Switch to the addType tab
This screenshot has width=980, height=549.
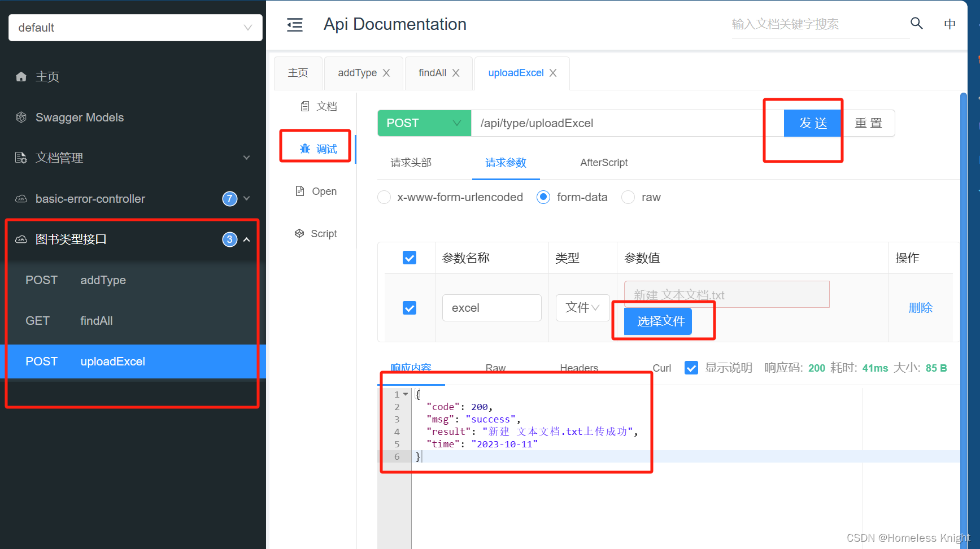[x=357, y=73]
